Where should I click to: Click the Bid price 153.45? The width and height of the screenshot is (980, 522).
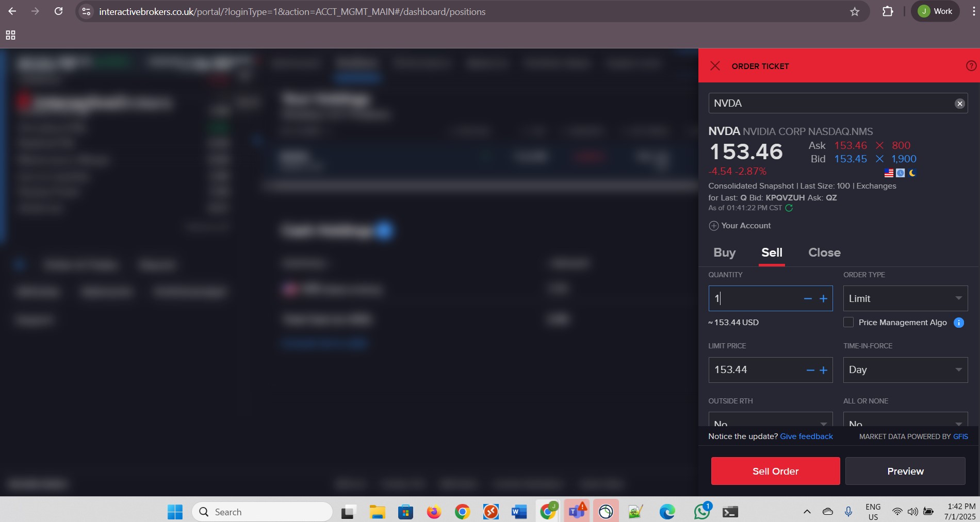click(851, 159)
